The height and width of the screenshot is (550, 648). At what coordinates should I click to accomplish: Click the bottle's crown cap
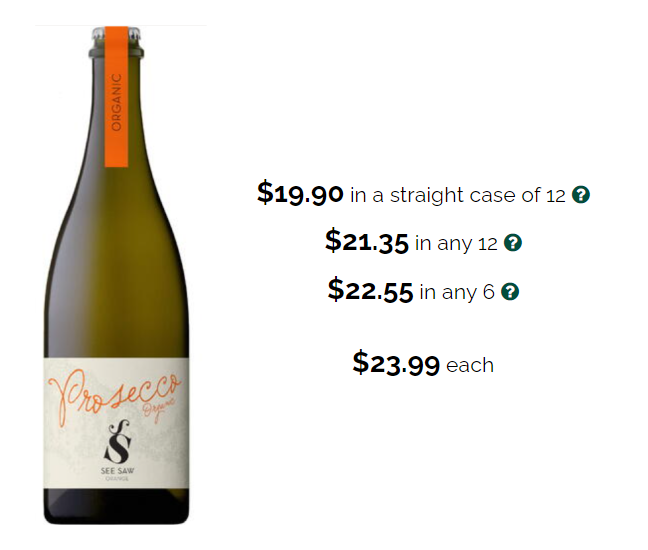tap(117, 41)
